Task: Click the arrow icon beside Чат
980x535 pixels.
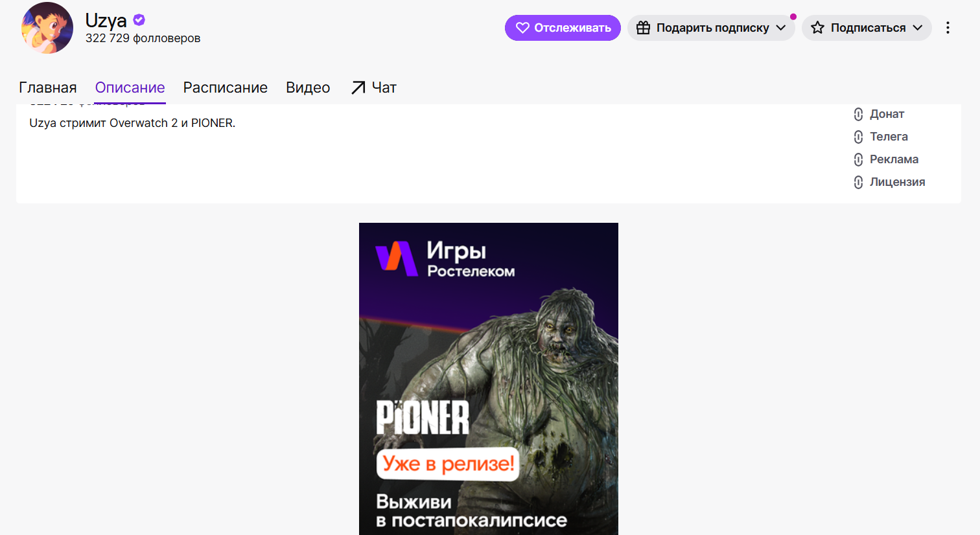Action: pyautogui.click(x=358, y=88)
